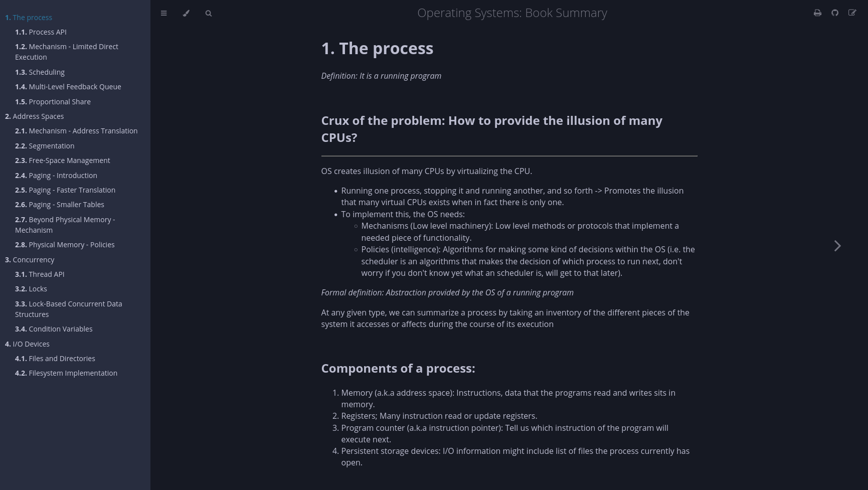Open chapter 4 I/O Devices
Screen dimensions: 868x490
click(x=31, y=344)
